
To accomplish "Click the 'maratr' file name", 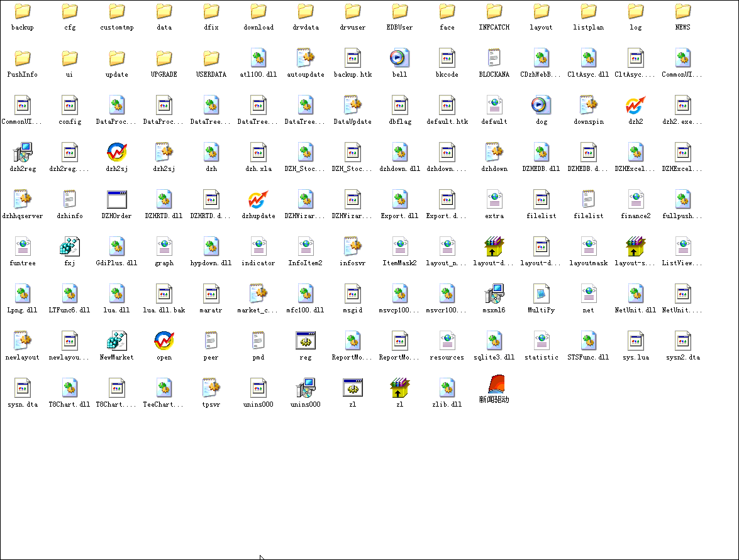I will tap(211, 310).
